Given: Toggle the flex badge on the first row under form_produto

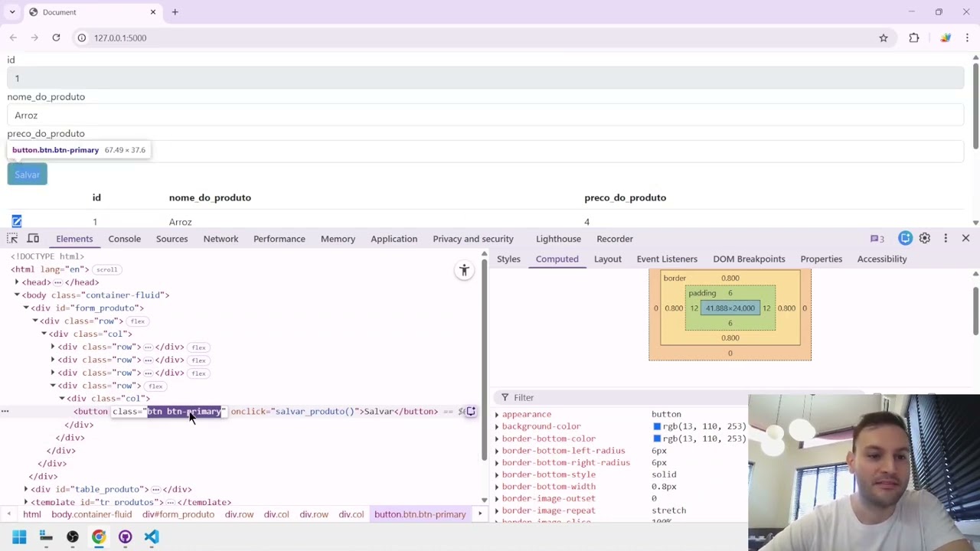Looking at the screenshot, I should pos(138,321).
